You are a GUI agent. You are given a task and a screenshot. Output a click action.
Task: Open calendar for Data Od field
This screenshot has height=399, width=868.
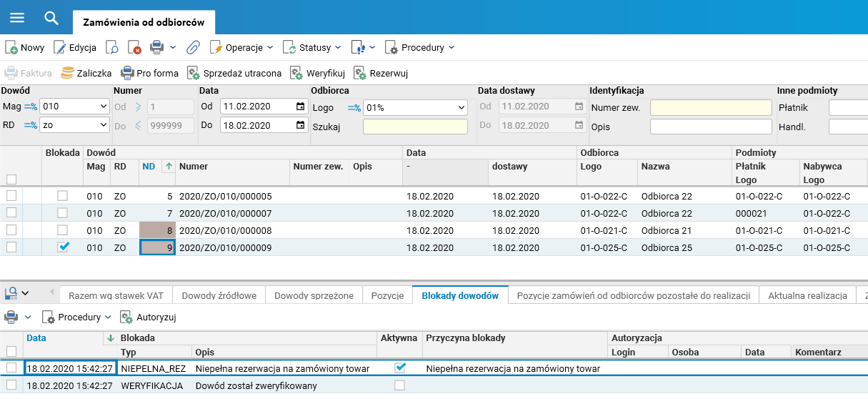pyautogui.click(x=300, y=107)
